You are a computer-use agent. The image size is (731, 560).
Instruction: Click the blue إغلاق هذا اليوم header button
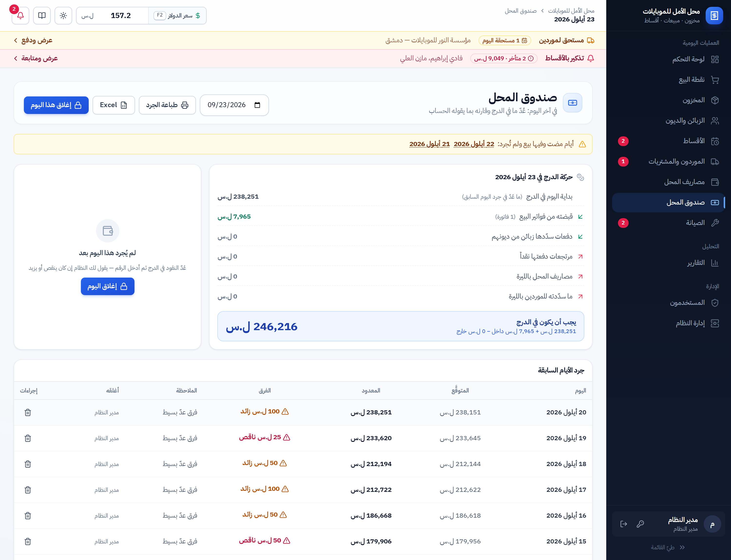click(x=56, y=105)
